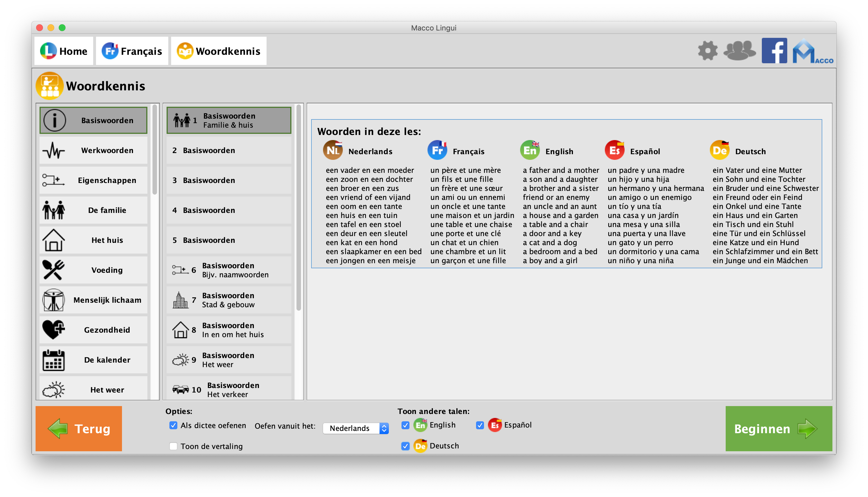868x497 pixels.
Task: Disable the Als dictee oefenen checkbox
Action: pyautogui.click(x=173, y=425)
